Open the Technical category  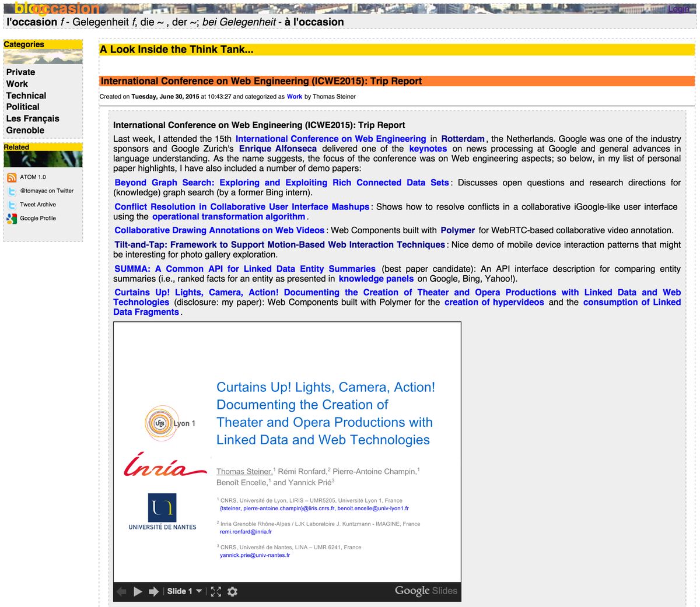click(x=26, y=96)
